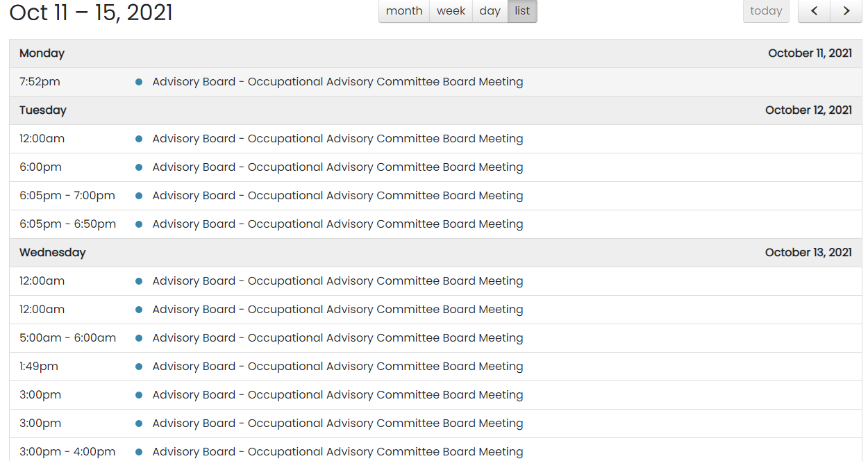The image size is (868, 461).
Task: Switch to month view
Action: click(404, 11)
